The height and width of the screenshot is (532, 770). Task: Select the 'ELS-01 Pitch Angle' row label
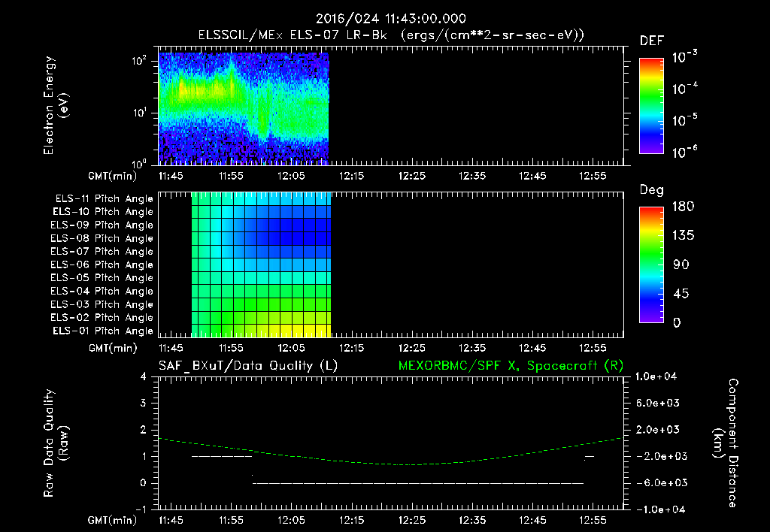click(x=103, y=331)
